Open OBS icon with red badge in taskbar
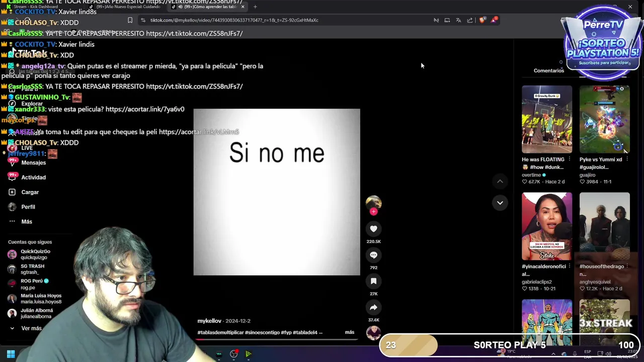Image resolution: width=644 pixels, height=362 pixels. 234,354
